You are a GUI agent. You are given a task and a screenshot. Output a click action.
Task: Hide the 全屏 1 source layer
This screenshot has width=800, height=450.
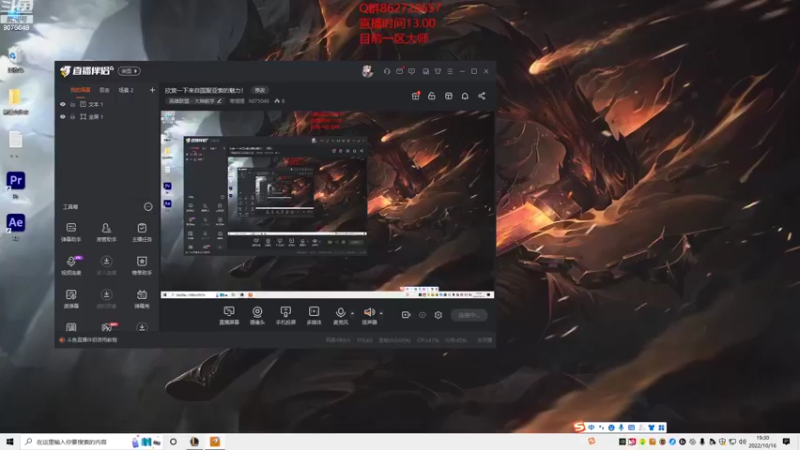(63, 117)
